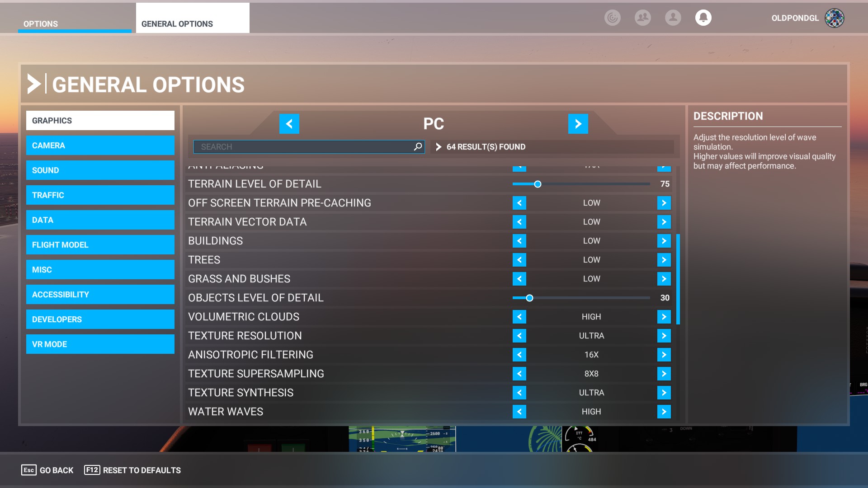Open the Data settings category
The height and width of the screenshot is (488, 868).
coord(100,220)
